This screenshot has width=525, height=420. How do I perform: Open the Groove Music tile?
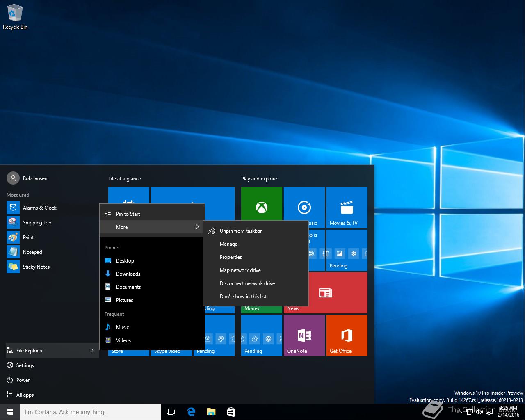pyautogui.click(x=304, y=204)
